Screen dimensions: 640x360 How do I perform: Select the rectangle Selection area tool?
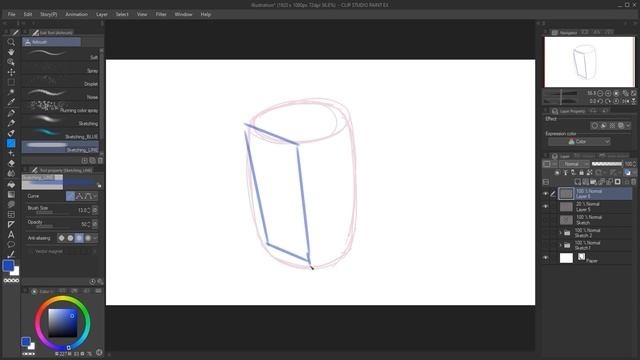11,82
